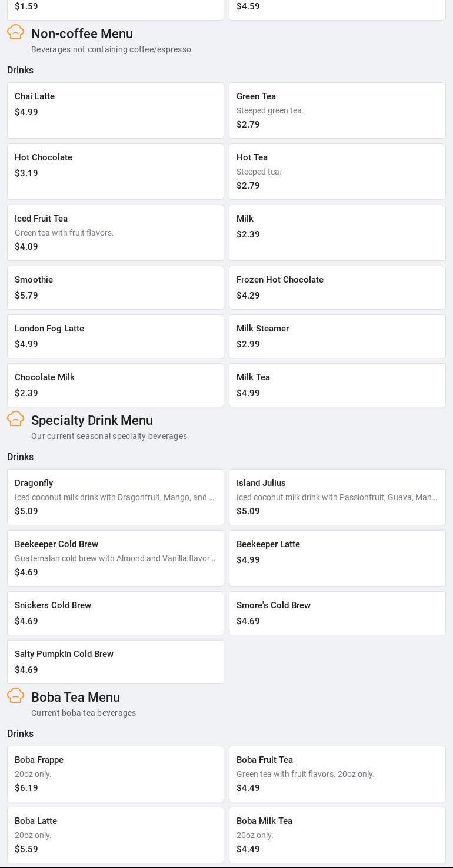
Task: Open the Dragonfly specialty drink
Action: pyautogui.click(x=115, y=497)
